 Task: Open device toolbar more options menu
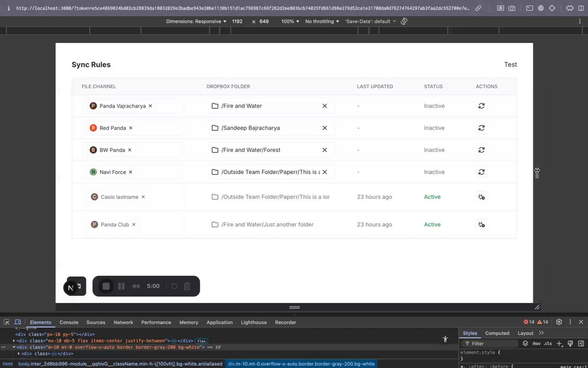coord(580,21)
